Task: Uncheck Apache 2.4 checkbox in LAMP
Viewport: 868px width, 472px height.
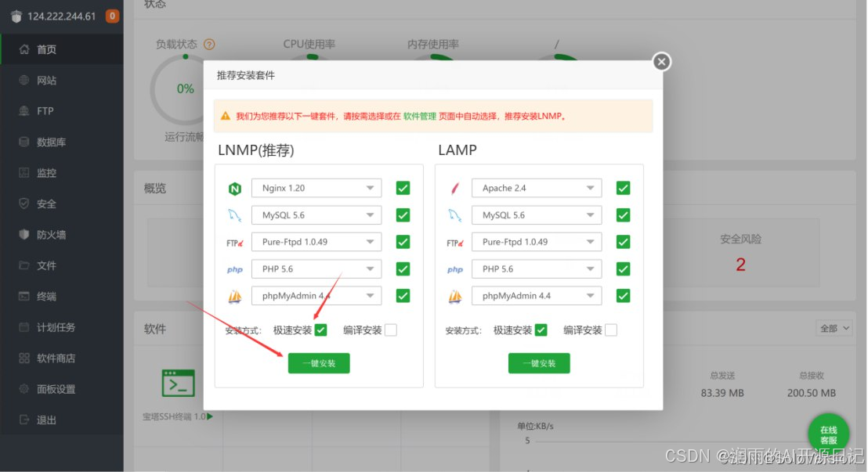Action: click(x=624, y=188)
